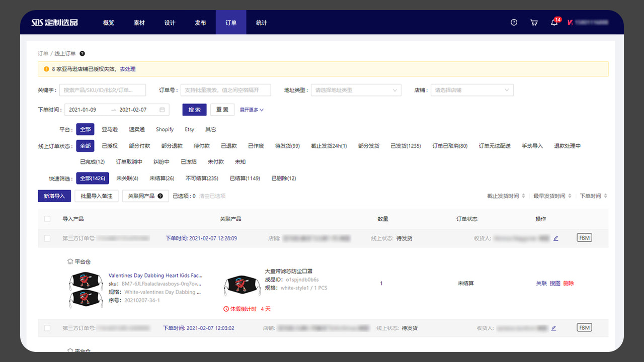This screenshot has height=362, width=644.
Task: Open the help icon in the top bar
Action: (513, 22)
